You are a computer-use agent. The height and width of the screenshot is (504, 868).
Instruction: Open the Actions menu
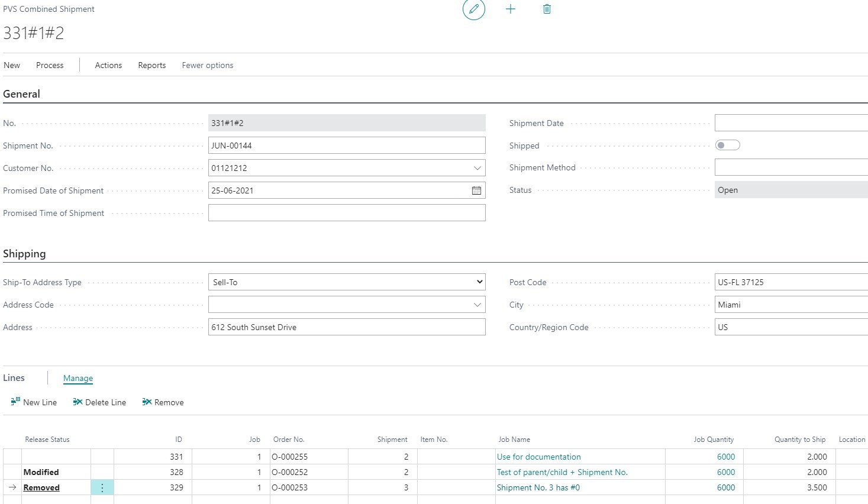pyautogui.click(x=108, y=65)
